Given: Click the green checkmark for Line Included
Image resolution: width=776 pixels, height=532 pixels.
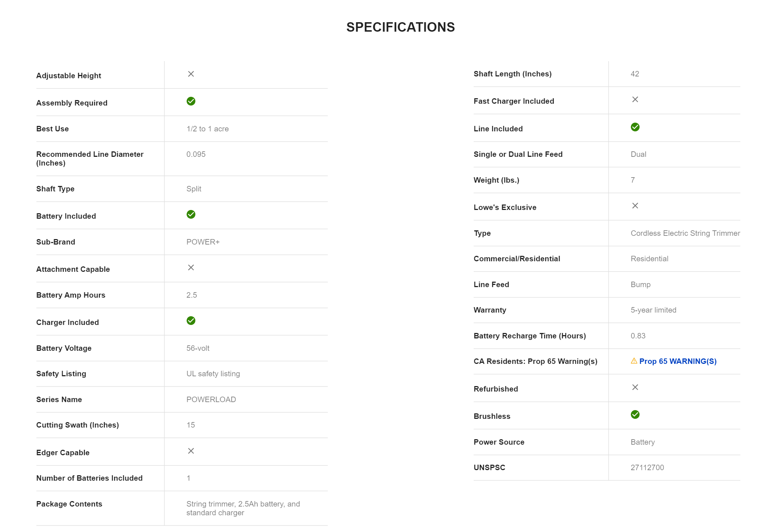Looking at the screenshot, I should point(635,127).
